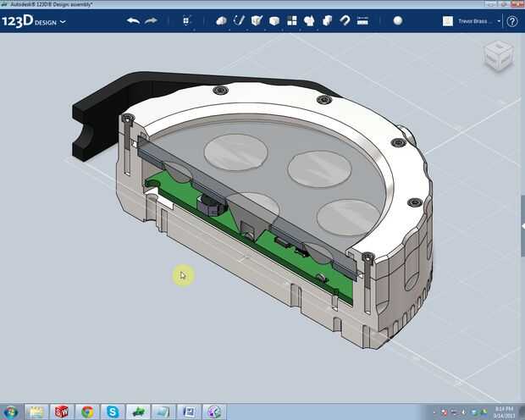Click the user avatar thumbnail
The height and width of the screenshot is (420, 525).
coord(448,21)
